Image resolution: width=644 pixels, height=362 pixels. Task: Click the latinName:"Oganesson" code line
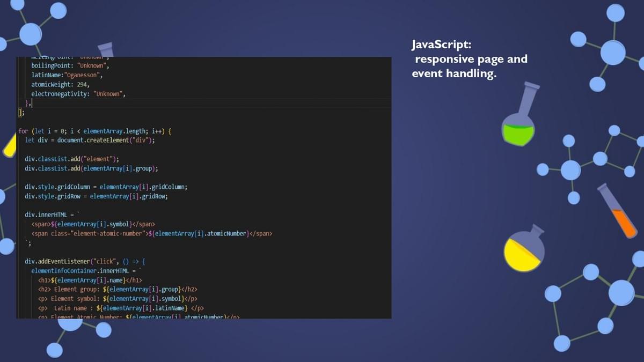[67, 75]
